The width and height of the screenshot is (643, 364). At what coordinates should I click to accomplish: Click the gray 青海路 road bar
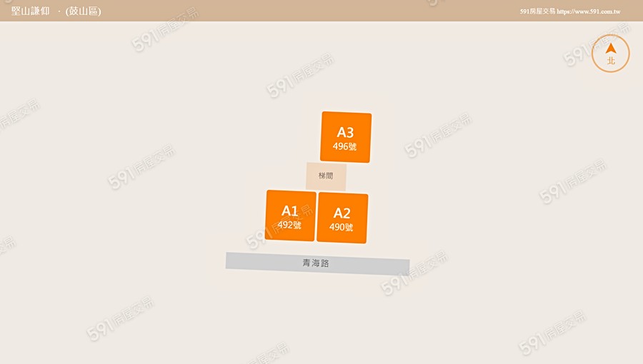coord(317,263)
